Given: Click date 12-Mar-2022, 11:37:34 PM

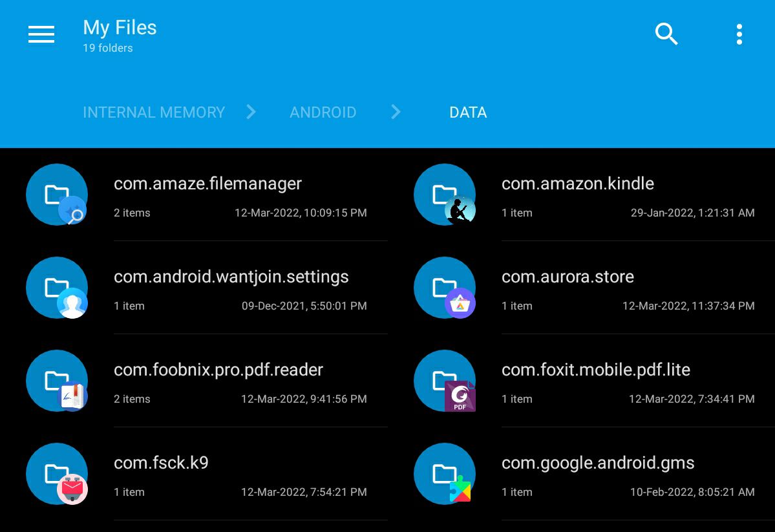Looking at the screenshot, I should tap(688, 306).
